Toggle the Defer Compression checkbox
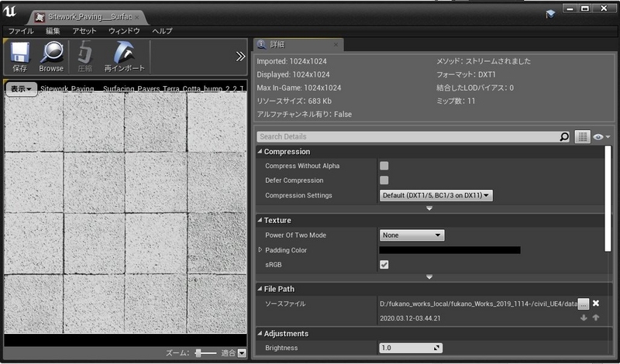The image size is (620, 364). pos(384,180)
